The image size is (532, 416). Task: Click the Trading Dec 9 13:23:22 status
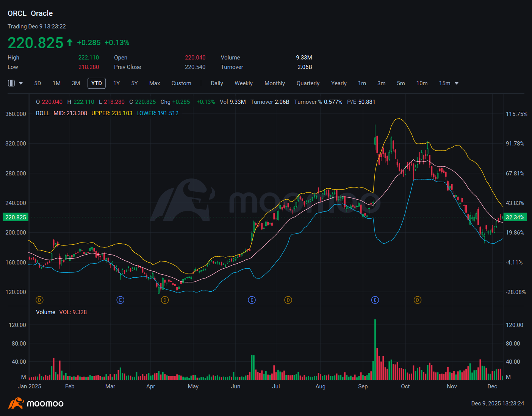tap(37, 27)
